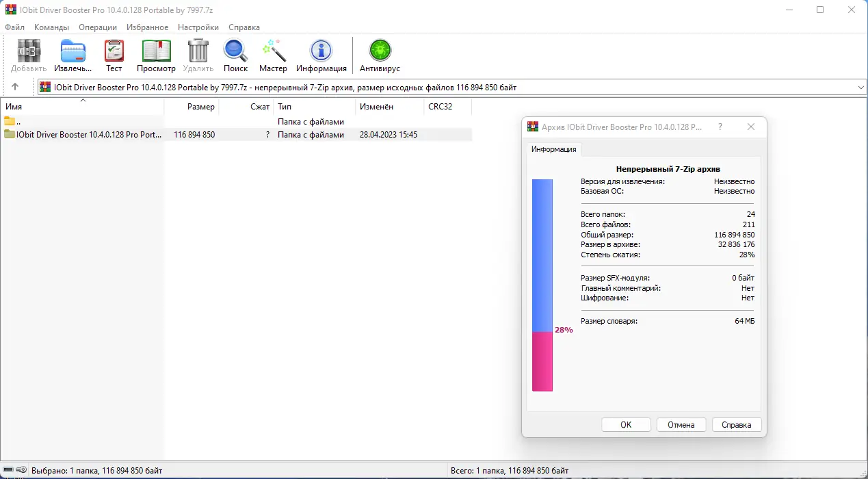Open the address bar dropdown arrow
The width and height of the screenshot is (868, 479).
click(860, 86)
